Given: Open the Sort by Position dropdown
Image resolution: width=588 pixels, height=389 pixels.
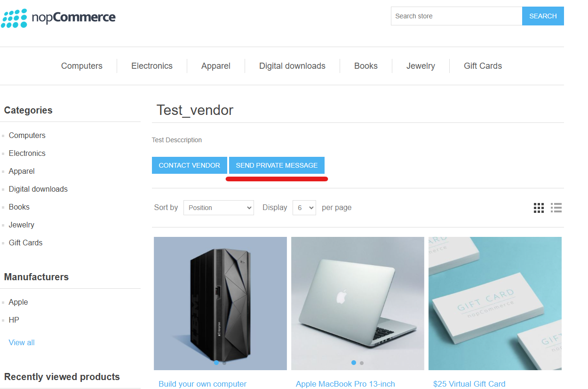Looking at the screenshot, I should pos(218,208).
